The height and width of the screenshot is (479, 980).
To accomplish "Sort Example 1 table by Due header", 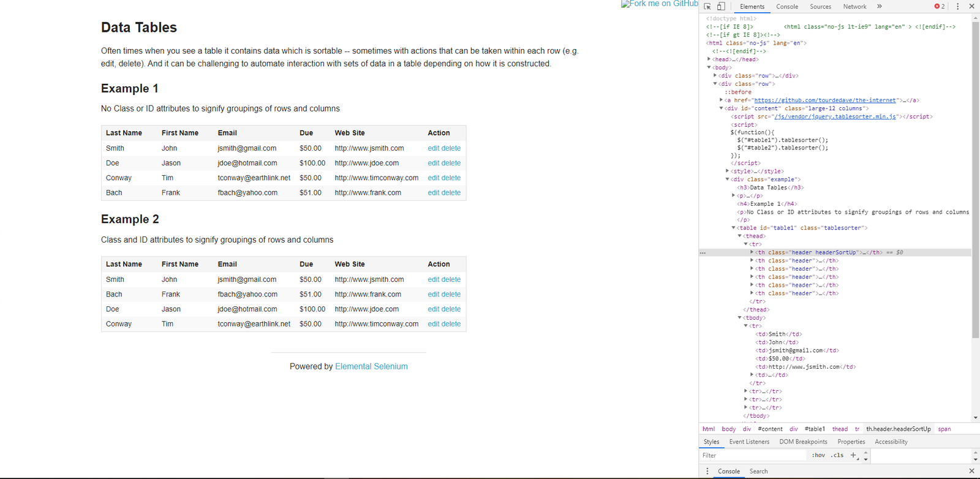I will 306,133.
